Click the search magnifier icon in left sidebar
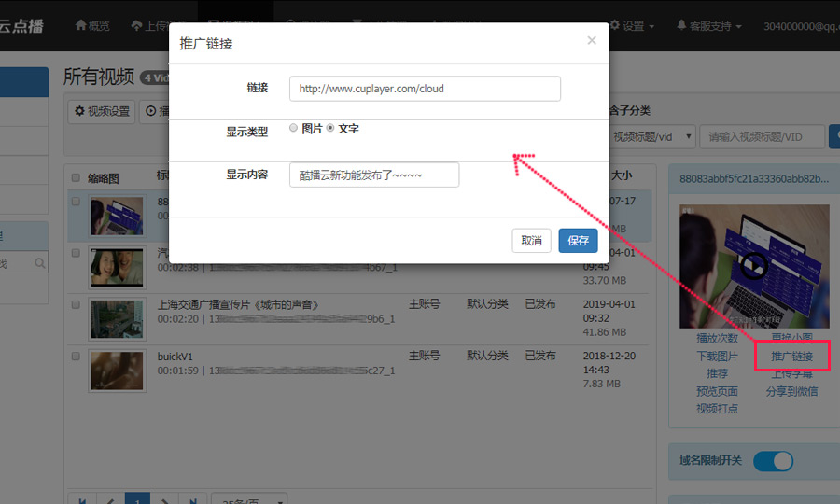Viewport: 840px width, 504px height. tap(40, 264)
